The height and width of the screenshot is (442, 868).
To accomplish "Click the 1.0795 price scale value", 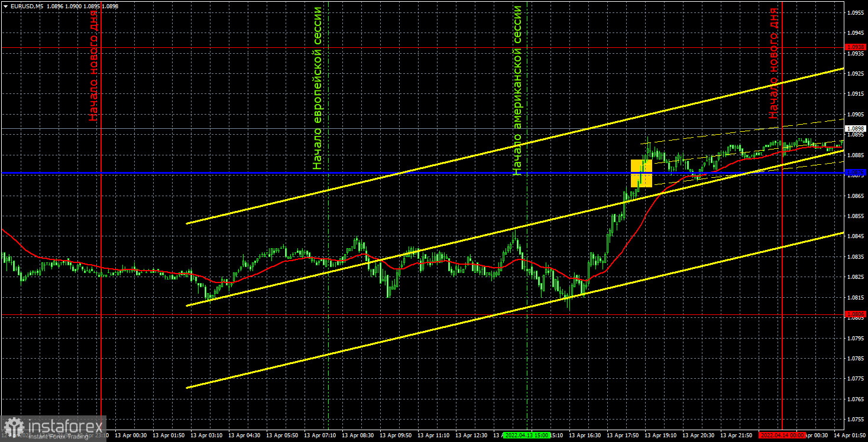I will click(856, 339).
